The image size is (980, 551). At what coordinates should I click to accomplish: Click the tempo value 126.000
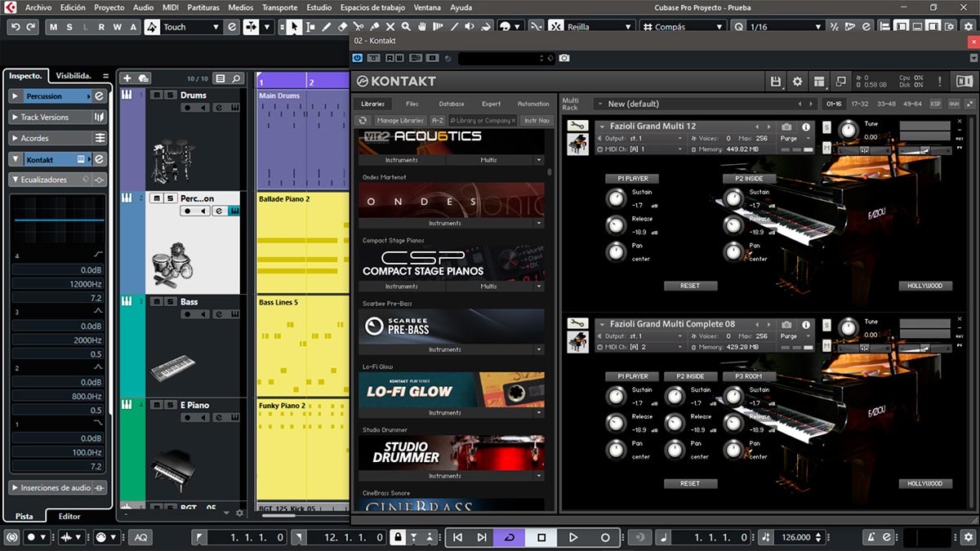pos(796,537)
